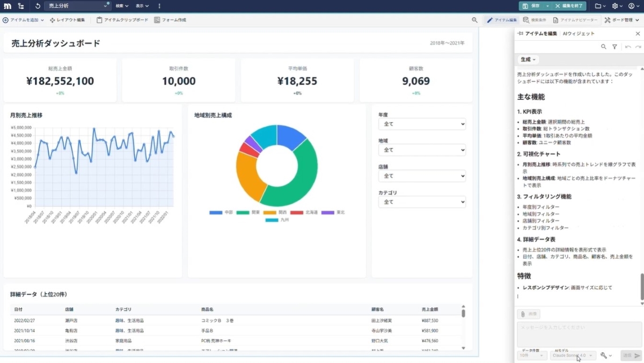Open the AIモデル Claude Sonnet 4.0 dropdown
The width and height of the screenshot is (644, 363).
[x=573, y=355]
